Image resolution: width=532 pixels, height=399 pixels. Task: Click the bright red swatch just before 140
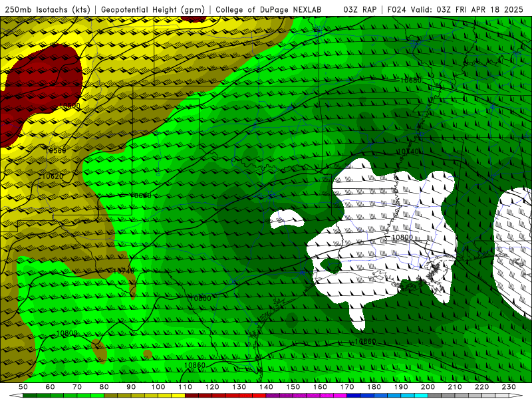259,396
